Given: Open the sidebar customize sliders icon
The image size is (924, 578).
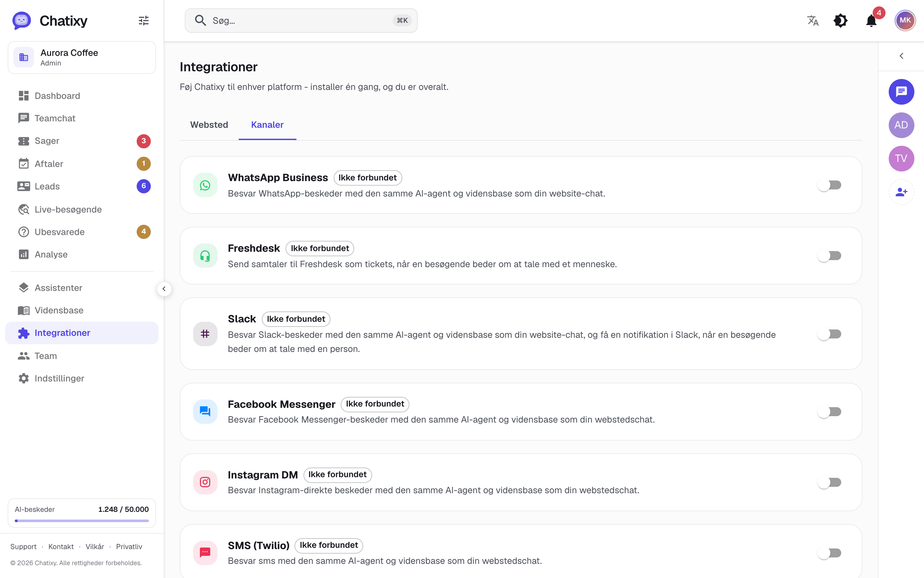Looking at the screenshot, I should click(143, 21).
